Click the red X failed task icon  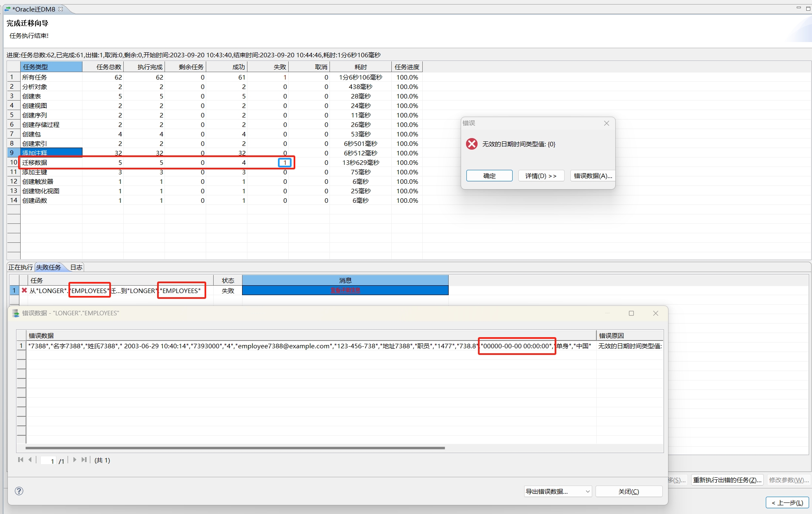pyautogui.click(x=24, y=291)
